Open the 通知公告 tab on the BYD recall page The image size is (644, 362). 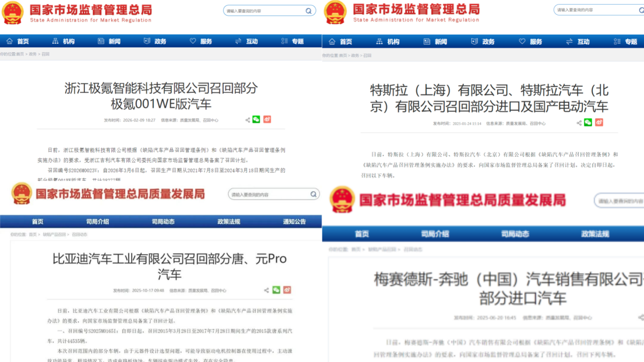coord(294,221)
